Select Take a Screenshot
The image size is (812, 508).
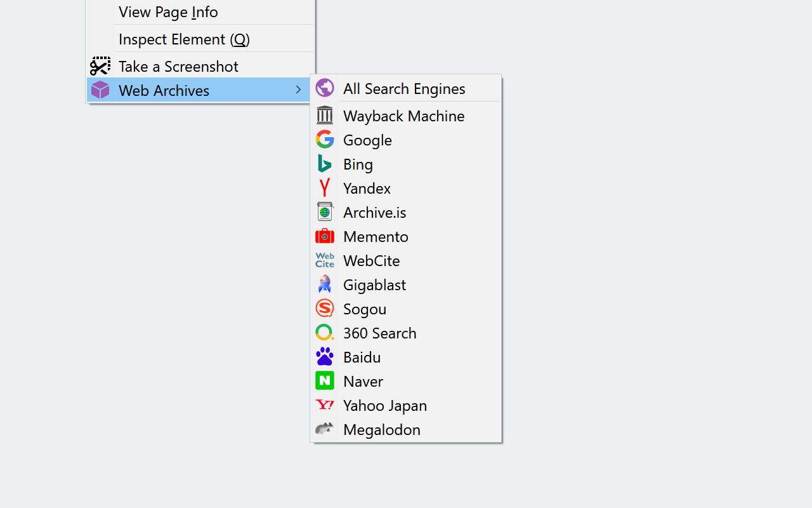pyautogui.click(x=200, y=66)
